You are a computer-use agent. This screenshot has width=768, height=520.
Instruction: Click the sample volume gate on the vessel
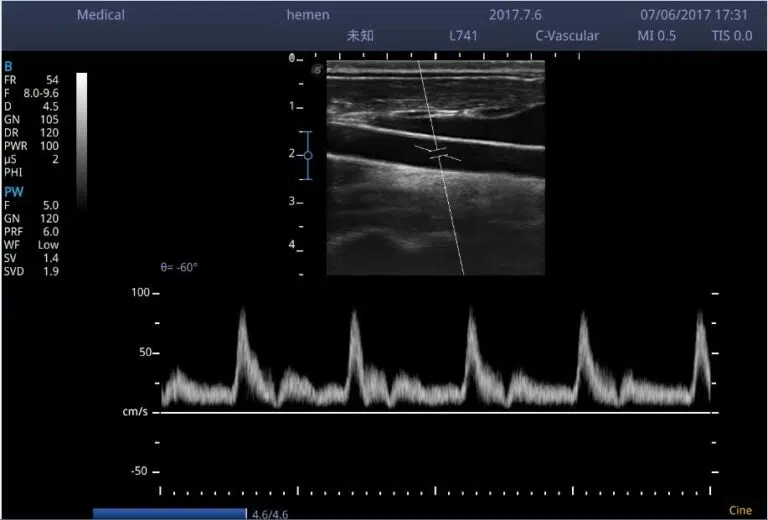click(438, 154)
